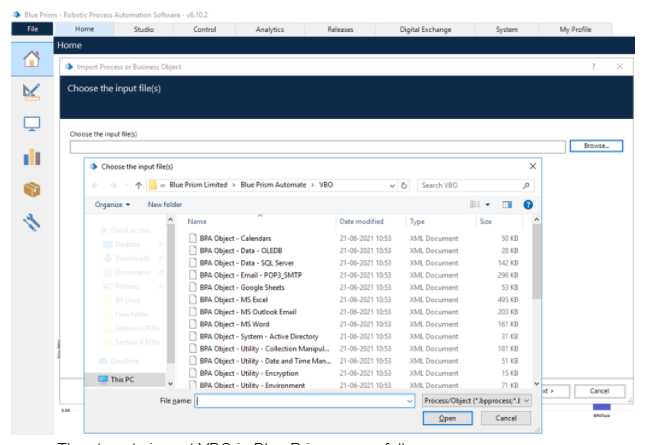Switch to the Control tab
This screenshot has width=660, height=445.
click(205, 29)
